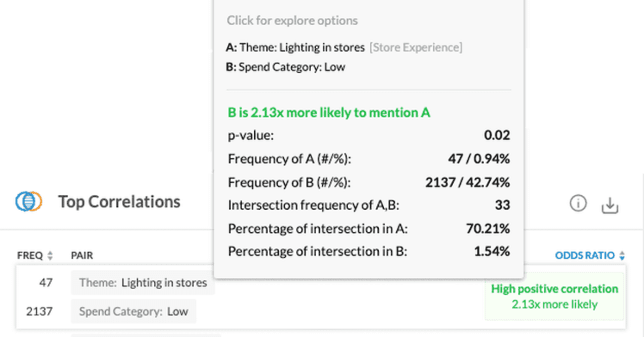644x337 pixels.
Task: Click the Top Correlations Venn diagram icon
Action: point(29,201)
